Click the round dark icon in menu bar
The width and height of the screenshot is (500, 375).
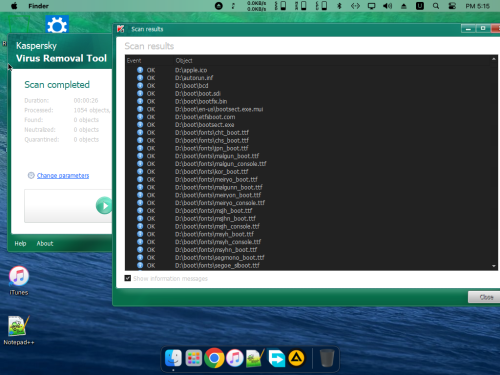click(x=218, y=6)
